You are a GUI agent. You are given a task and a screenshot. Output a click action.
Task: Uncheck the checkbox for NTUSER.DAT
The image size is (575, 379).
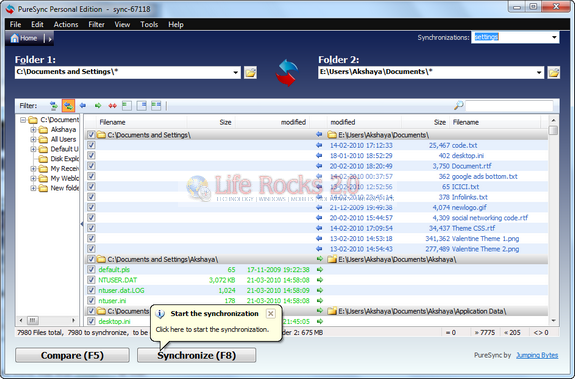point(91,280)
